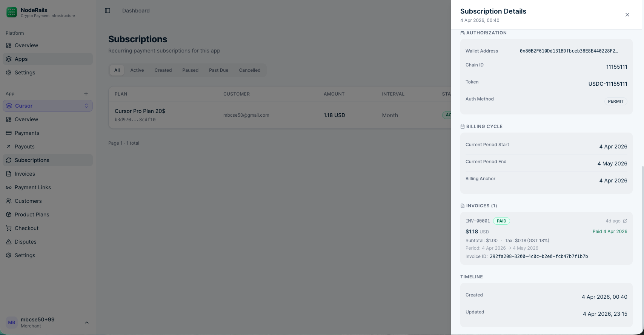Viewport: 644px width, 335px height.
Task: Click the CUSTOMER column header
Action: [237, 94]
